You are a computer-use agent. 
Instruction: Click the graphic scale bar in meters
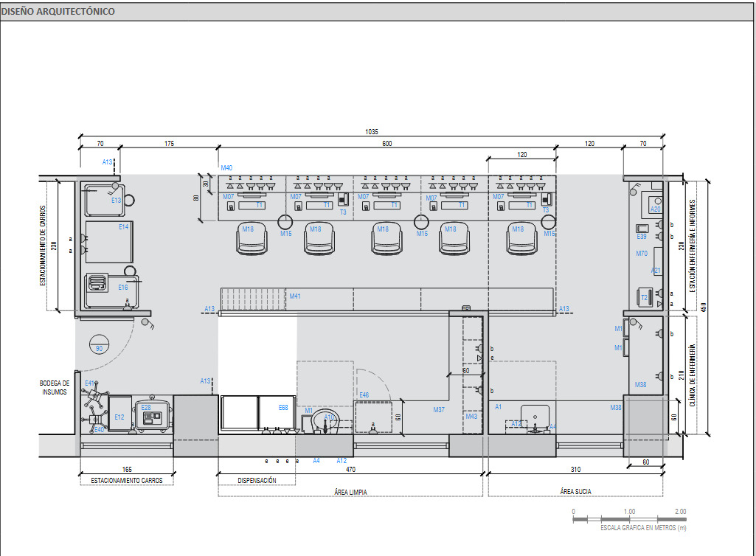[629, 518]
